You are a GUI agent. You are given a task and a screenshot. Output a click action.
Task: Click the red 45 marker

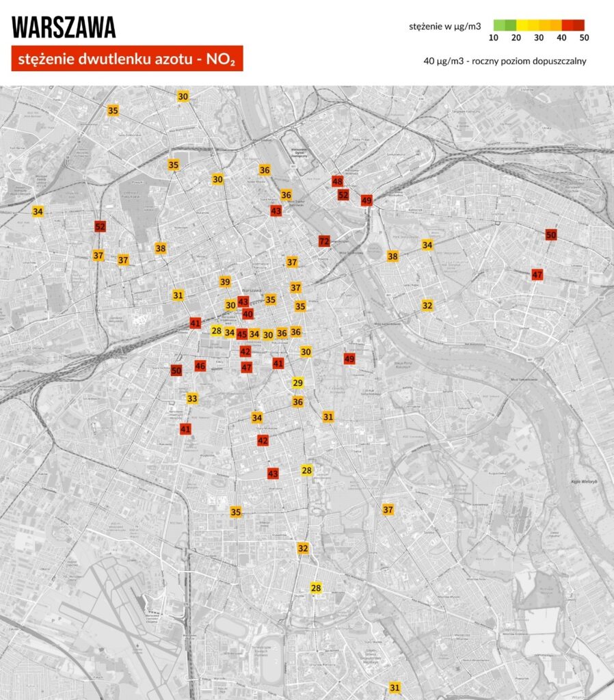tap(241, 334)
